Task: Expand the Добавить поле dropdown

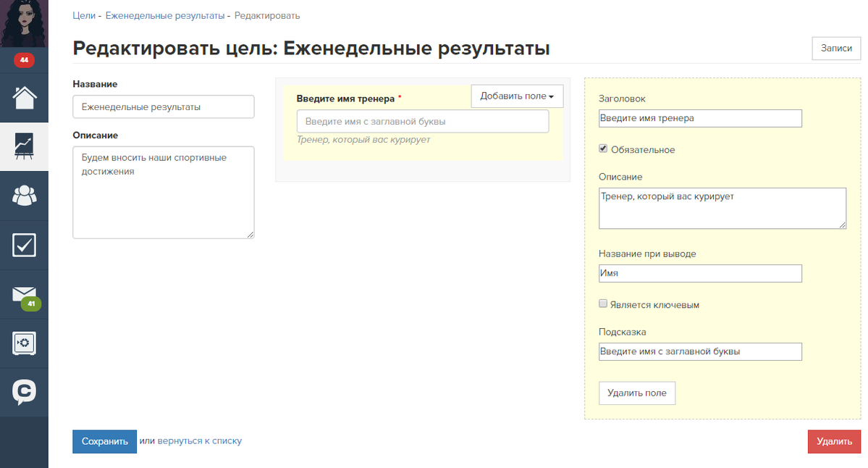Action: (x=517, y=96)
